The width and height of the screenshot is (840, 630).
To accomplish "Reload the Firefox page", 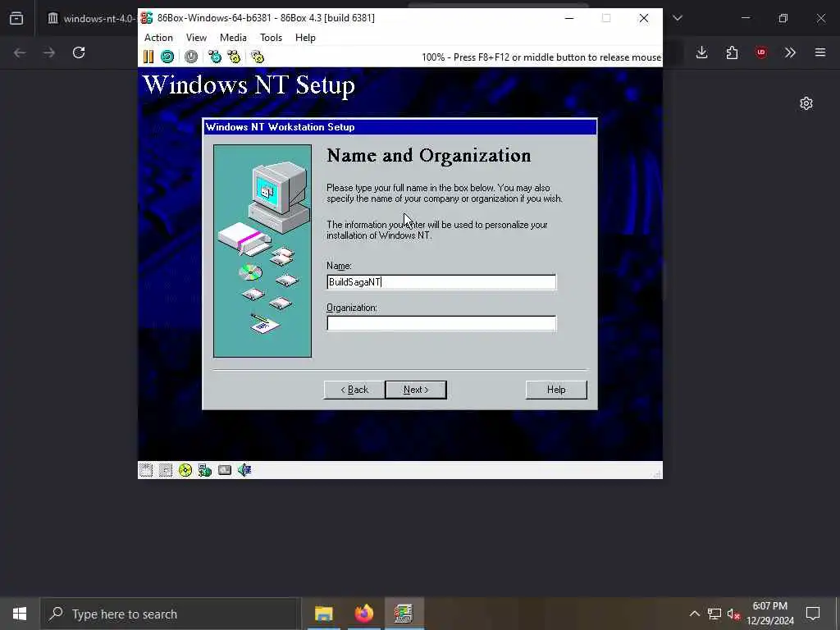I will coord(79,52).
